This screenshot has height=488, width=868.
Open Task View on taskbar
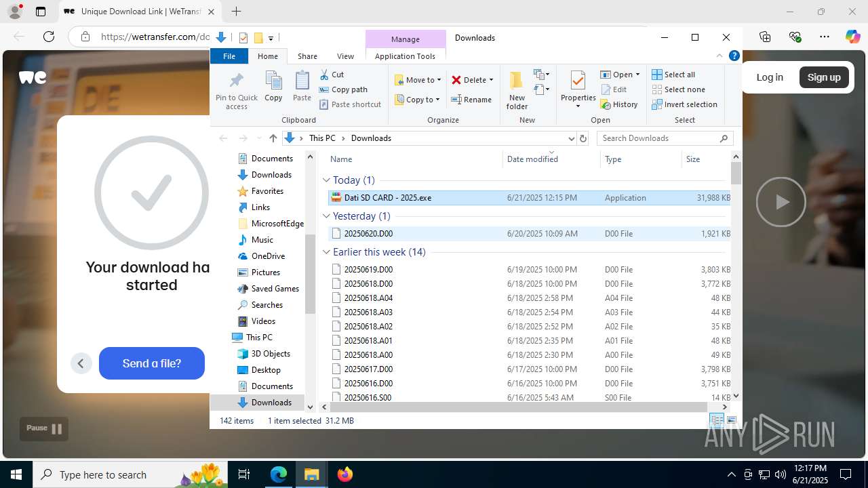244,474
